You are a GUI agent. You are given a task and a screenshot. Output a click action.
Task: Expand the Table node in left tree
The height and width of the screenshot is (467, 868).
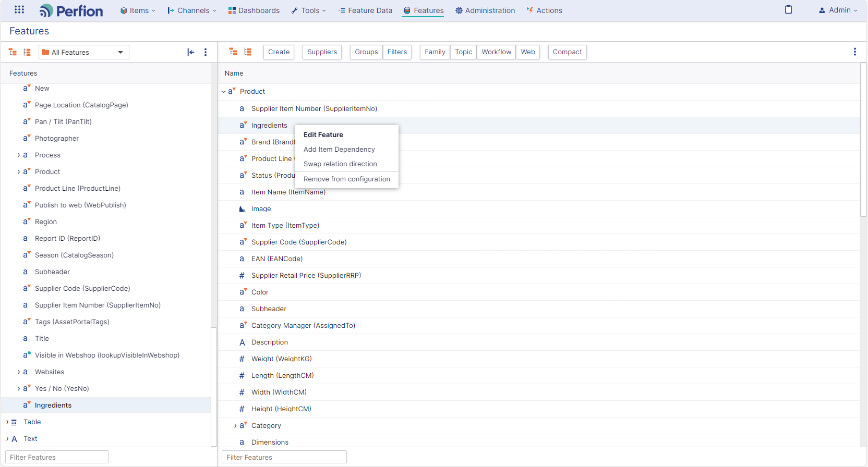coord(7,422)
